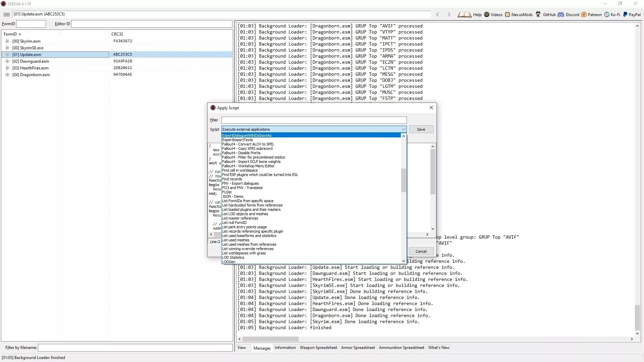The height and width of the screenshot is (362, 644).
Task: Go forward with the right arrow
Action: point(449,14)
